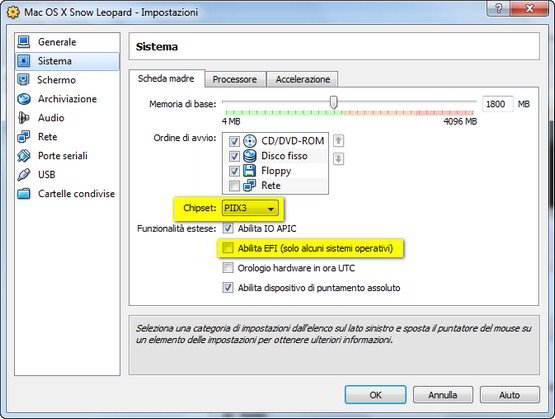The width and height of the screenshot is (555, 419).
Task: Click the memory field showing 1800
Action: pos(497,104)
